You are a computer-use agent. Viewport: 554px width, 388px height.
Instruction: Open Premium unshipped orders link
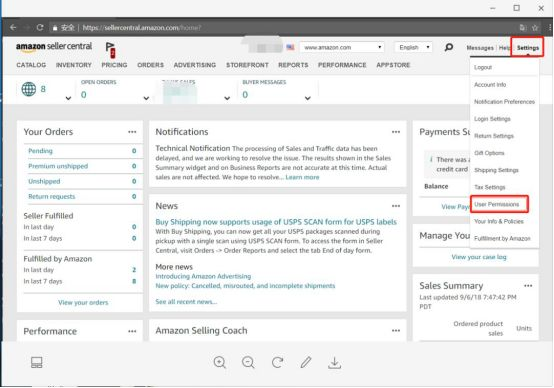click(x=58, y=166)
